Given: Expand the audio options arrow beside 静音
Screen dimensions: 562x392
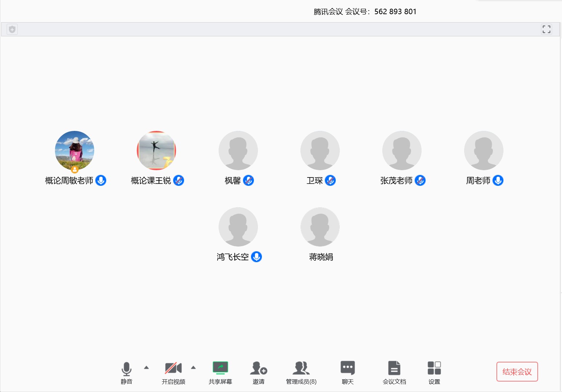Looking at the screenshot, I should coord(146,367).
